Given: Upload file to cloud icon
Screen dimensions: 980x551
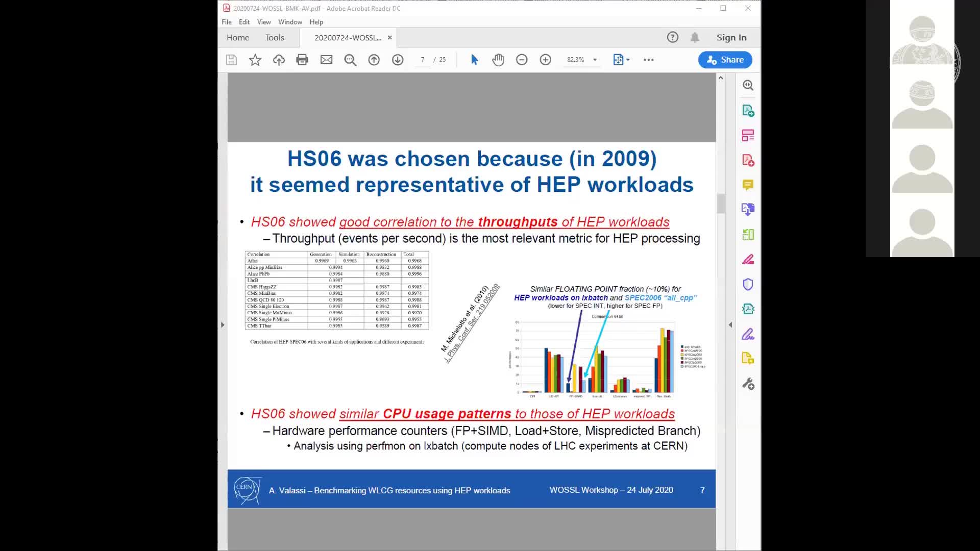Looking at the screenshot, I should pos(279,60).
